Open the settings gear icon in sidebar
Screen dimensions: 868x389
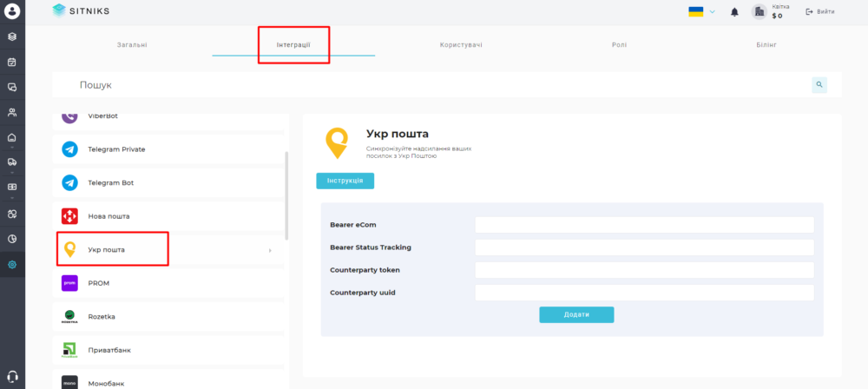(x=12, y=265)
